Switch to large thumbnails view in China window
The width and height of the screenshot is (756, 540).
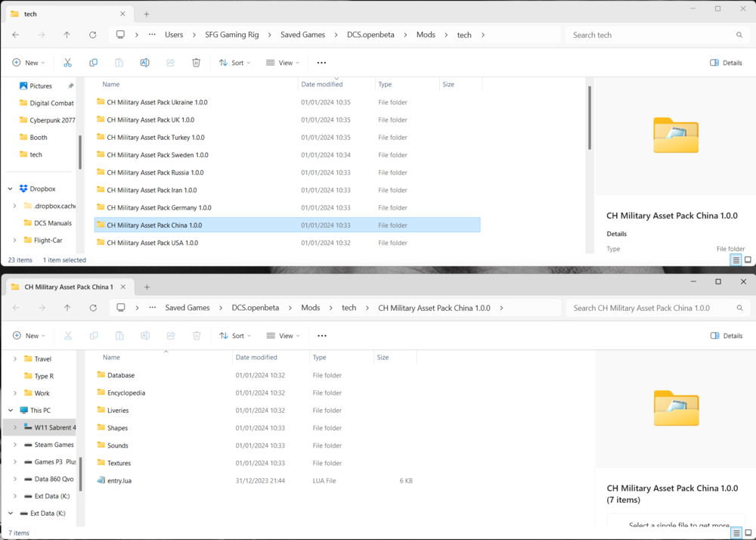pyautogui.click(x=748, y=532)
